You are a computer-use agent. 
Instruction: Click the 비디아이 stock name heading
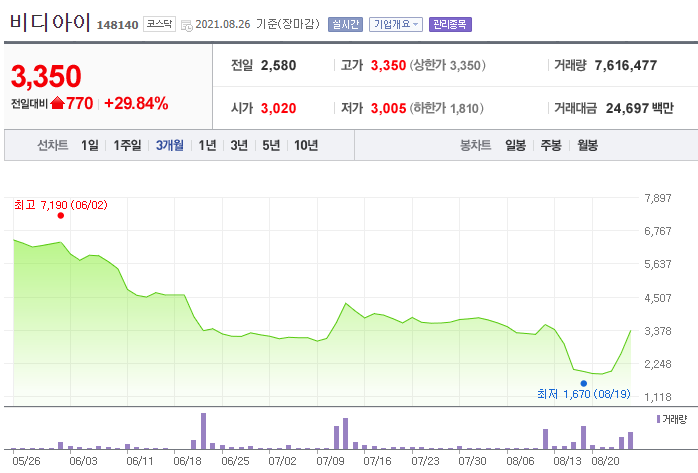[50, 22]
